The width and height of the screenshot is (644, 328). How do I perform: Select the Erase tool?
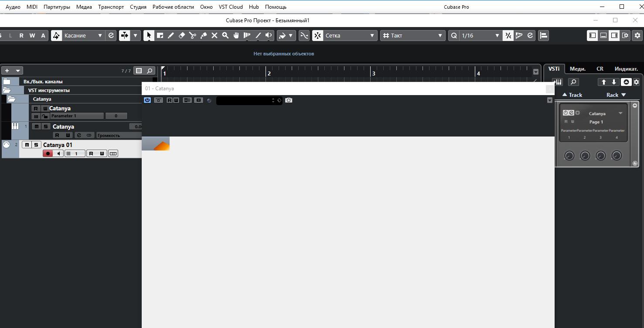click(182, 35)
